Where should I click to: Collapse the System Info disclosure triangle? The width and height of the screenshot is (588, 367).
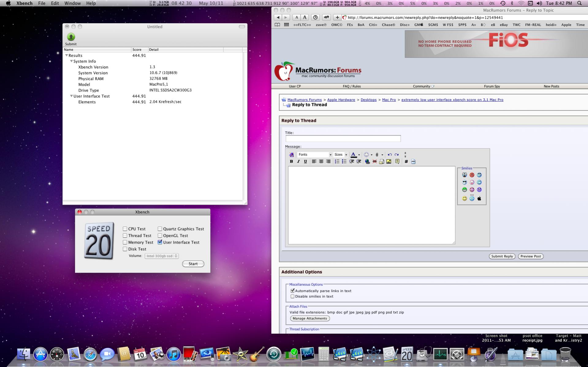(71, 61)
